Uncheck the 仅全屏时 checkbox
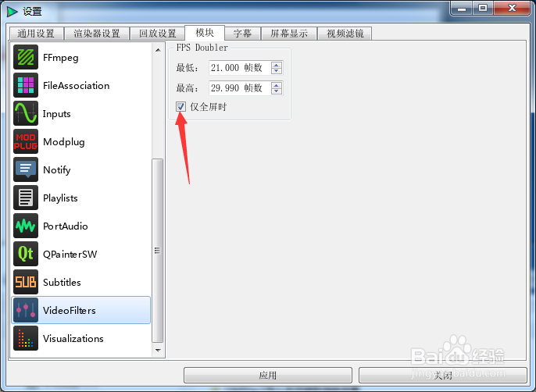536x392 pixels. pos(180,107)
